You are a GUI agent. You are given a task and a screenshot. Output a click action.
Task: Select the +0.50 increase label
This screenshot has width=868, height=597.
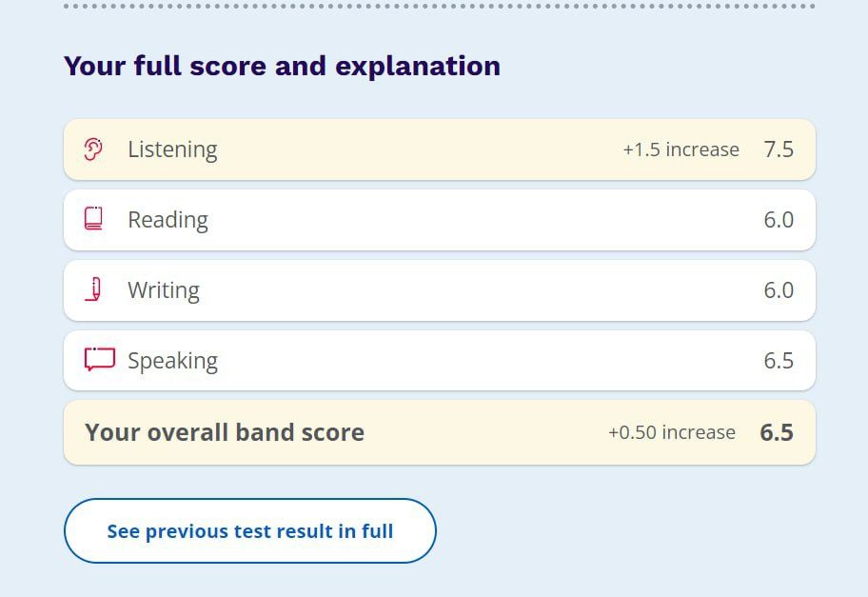pos(672,432)
